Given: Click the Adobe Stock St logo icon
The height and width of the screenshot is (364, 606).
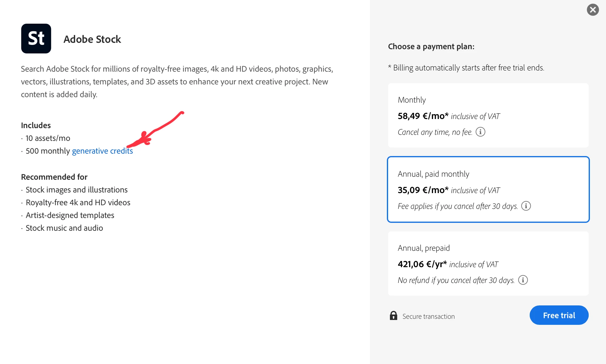Looking at the screenshot, I should (36, 39).
